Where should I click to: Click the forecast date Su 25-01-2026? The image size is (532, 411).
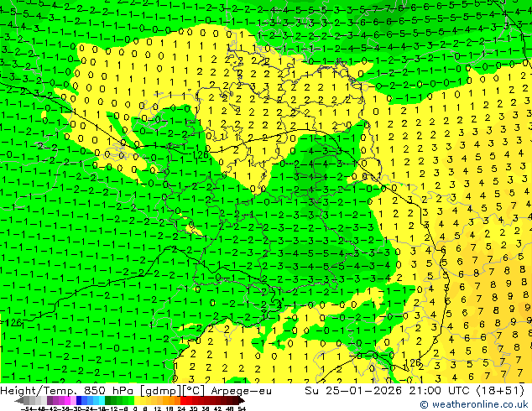[x=354, y=391]
